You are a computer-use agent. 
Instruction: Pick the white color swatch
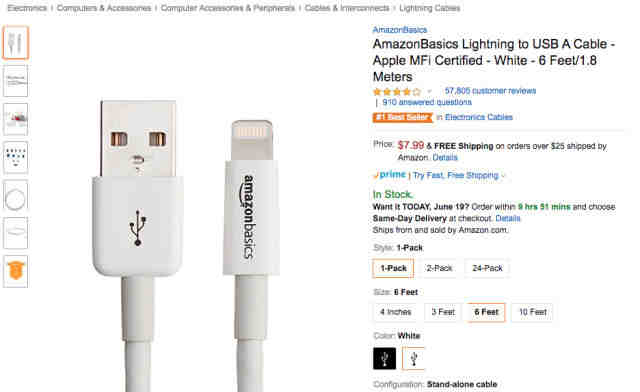coord(413,359)
